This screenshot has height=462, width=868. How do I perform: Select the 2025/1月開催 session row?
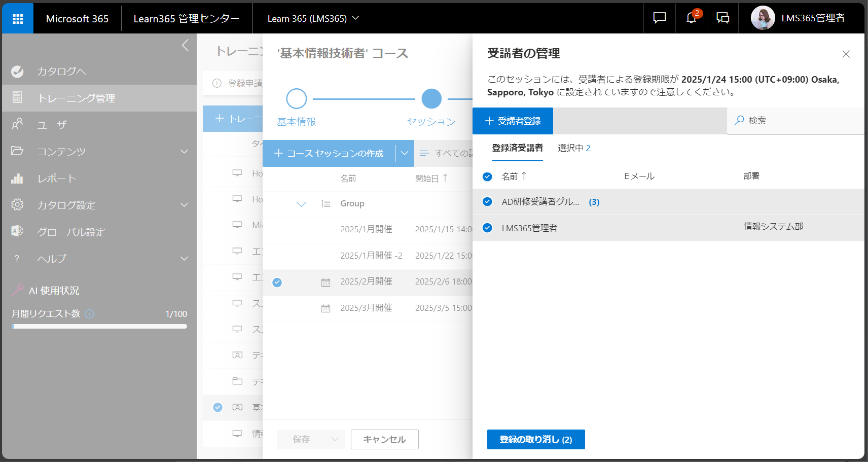point(368,230)
